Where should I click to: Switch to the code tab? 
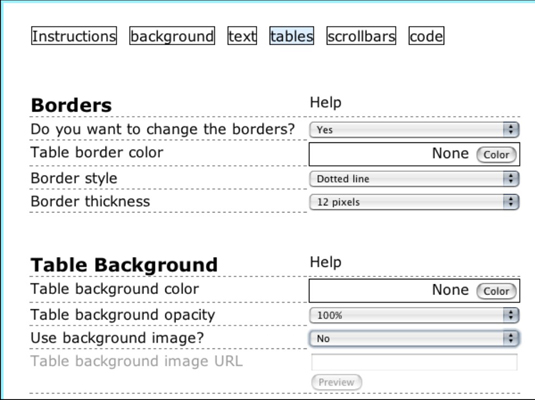(x=426, y=36)
